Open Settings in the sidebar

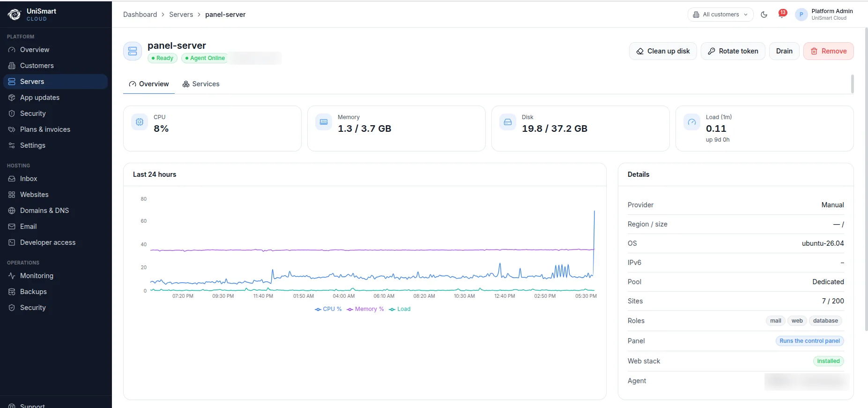55,145
